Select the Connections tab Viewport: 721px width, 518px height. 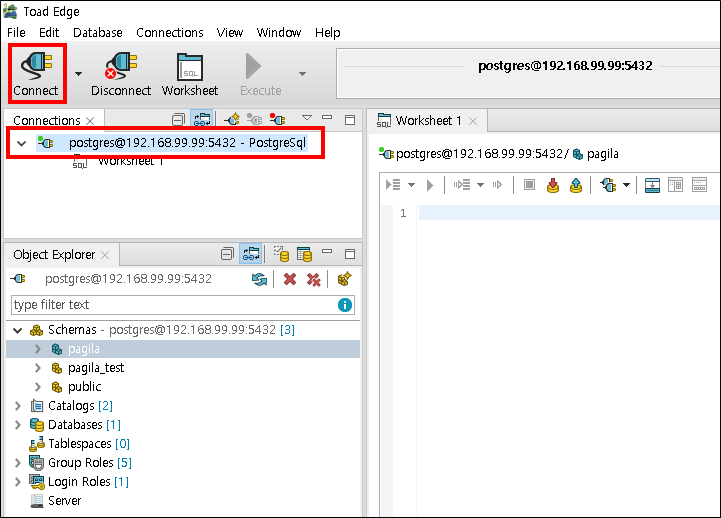[x=46, y=120]
